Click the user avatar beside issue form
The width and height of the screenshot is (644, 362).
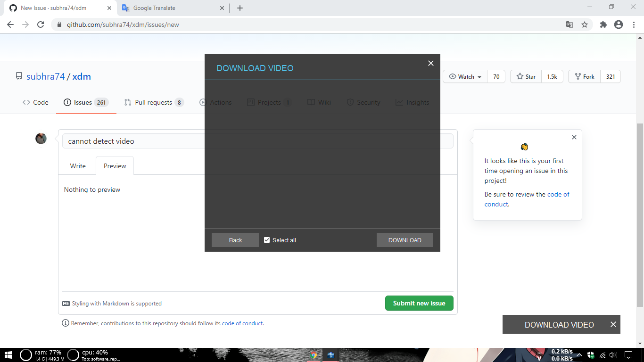click(x=41, y=139)
